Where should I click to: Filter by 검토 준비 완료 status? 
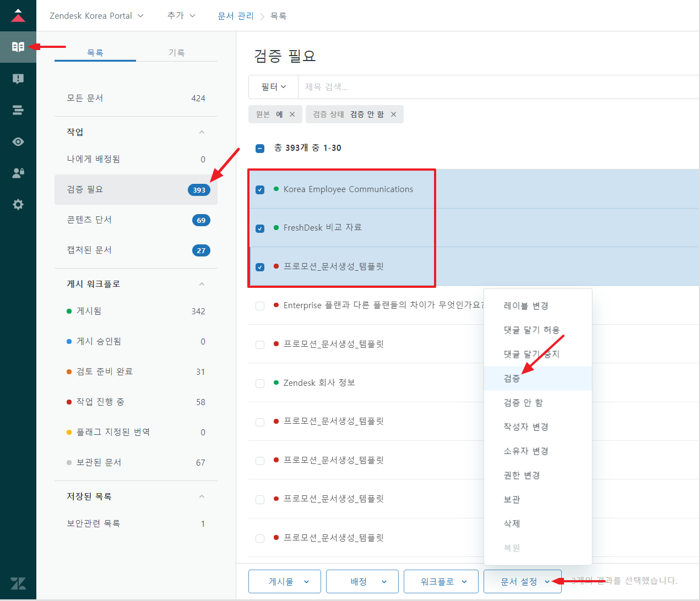point(136,371)
